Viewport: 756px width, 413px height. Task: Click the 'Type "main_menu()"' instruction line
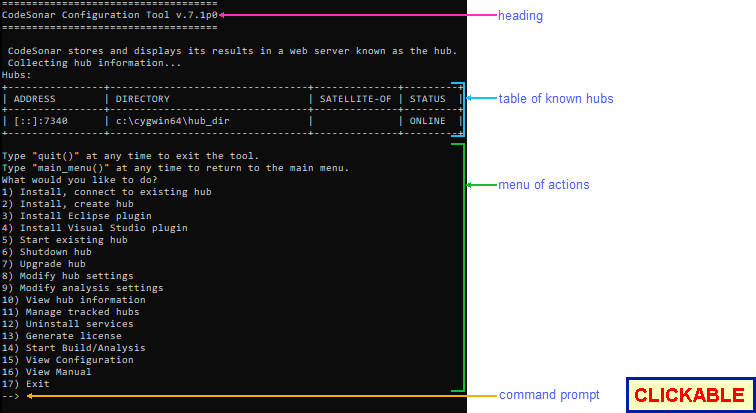pos(176,168)
